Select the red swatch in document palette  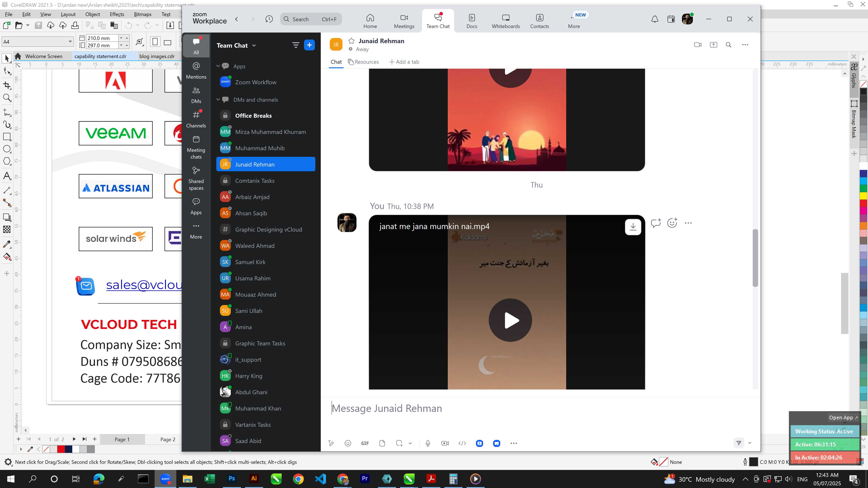[61, 449]
